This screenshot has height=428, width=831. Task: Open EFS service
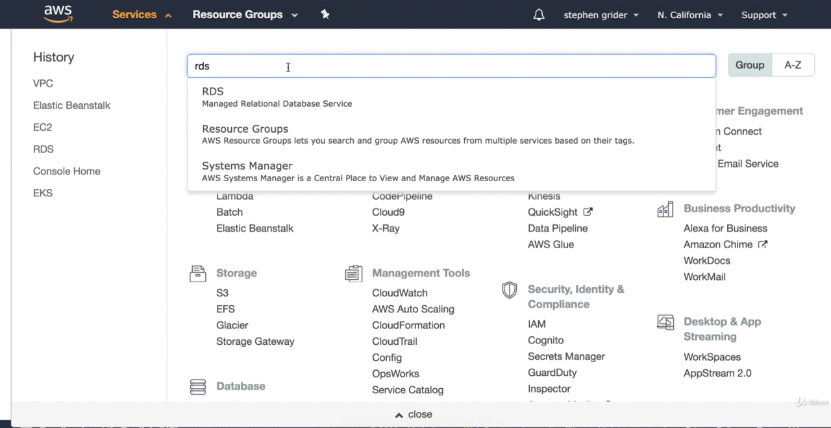[x=225, y=309]
